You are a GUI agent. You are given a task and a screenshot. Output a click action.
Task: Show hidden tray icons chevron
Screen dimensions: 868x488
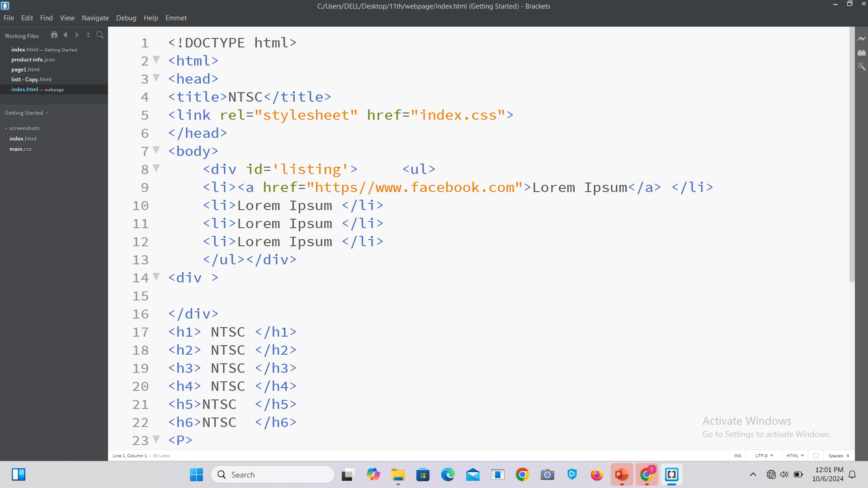[x=753, y=474]
